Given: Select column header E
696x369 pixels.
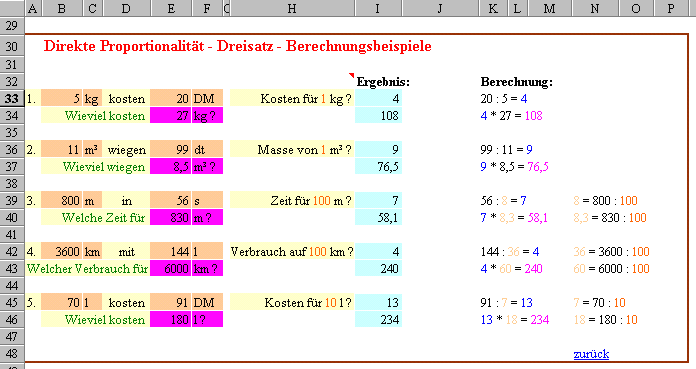Looking at the screenshot, I should pos(171,8).
